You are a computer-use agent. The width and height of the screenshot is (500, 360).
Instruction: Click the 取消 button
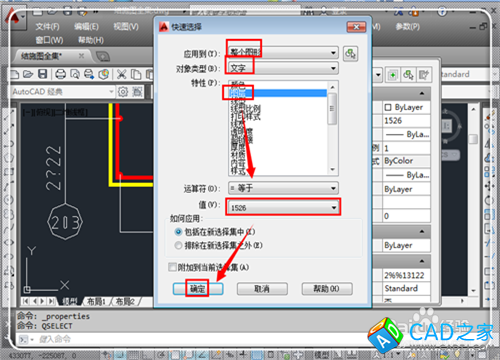[x=262, y=289]
